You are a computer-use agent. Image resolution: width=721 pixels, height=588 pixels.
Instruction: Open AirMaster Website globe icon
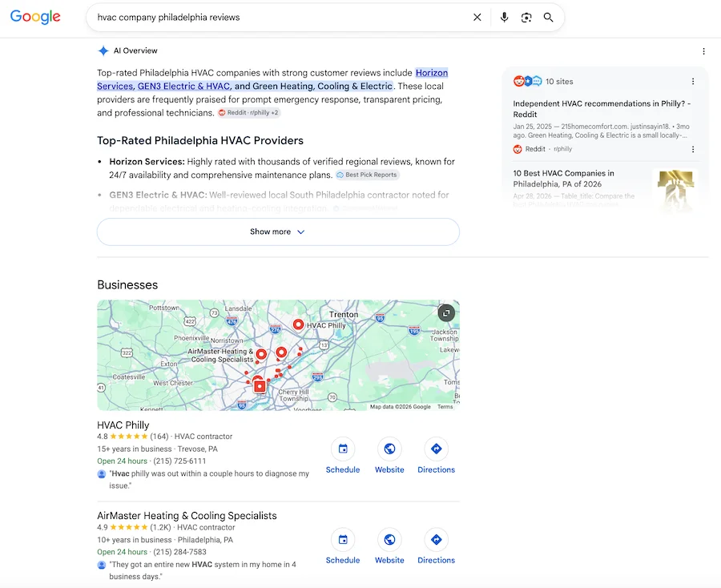pos(389,539)
